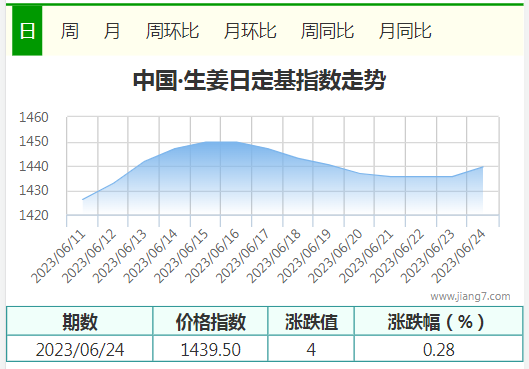This screenshot has height=369, width=529.
Task: Click the 2023/06/11 x-axis date label
Action: pos(58,256)
